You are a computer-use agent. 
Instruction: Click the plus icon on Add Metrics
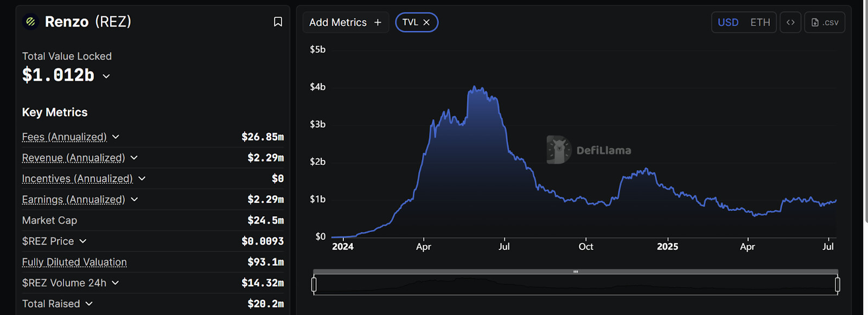pos(378,22)
